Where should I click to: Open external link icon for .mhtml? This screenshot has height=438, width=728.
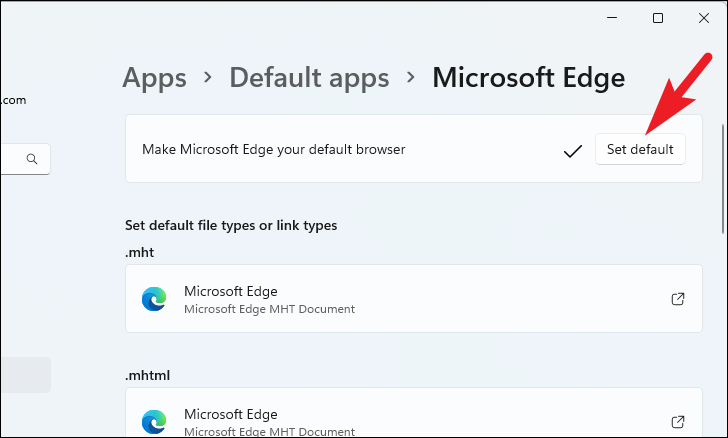[x=677, y=421]
